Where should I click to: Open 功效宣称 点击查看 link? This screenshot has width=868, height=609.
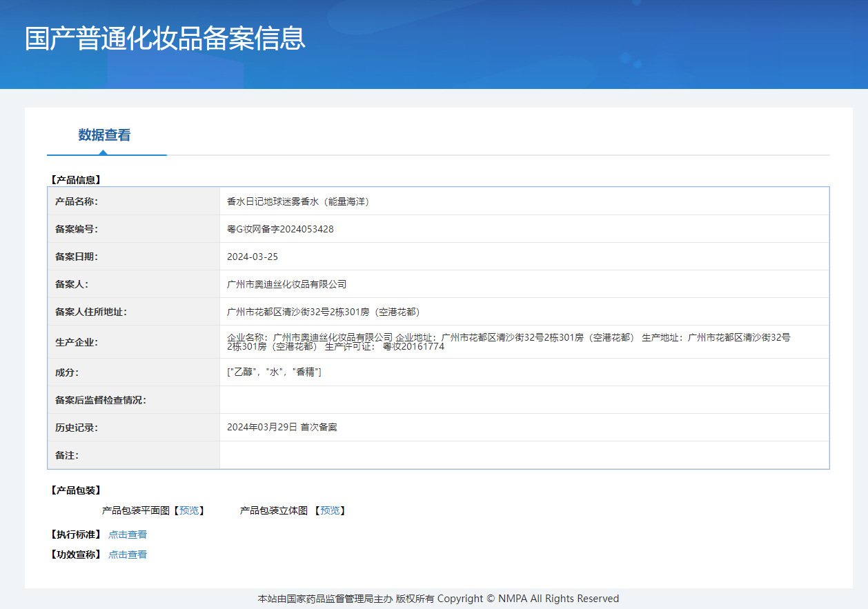[128, 555]
